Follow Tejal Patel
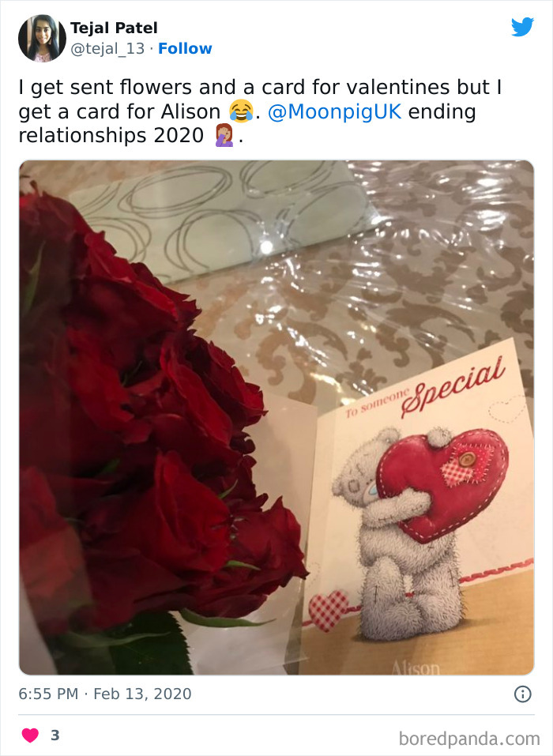The image size is (553, 756). pyautogui.click(x=185, y=49)
